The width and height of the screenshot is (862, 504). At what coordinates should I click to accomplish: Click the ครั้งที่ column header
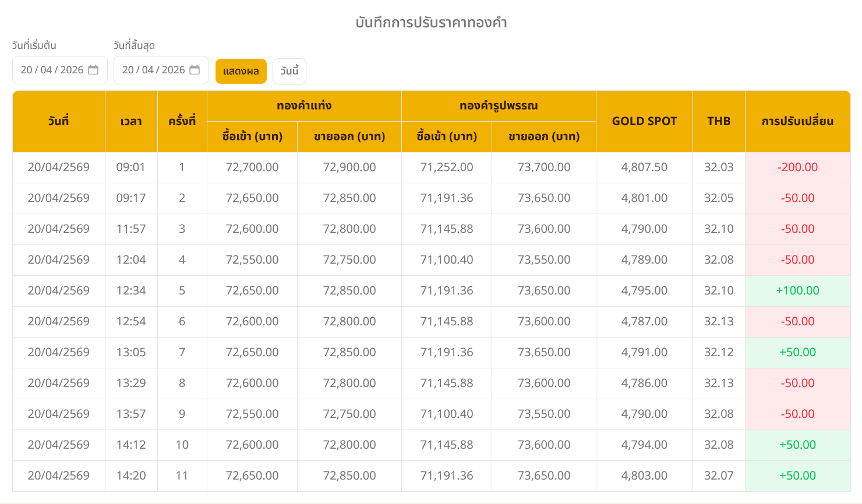182,121
